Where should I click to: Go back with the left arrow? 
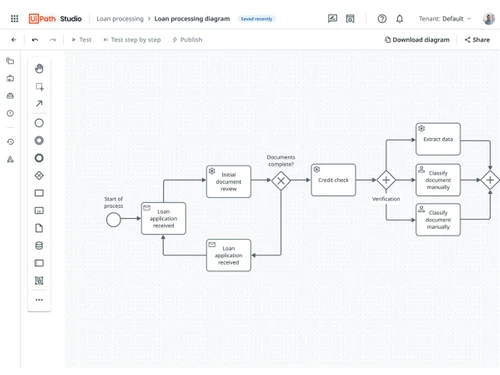[14, 40]
